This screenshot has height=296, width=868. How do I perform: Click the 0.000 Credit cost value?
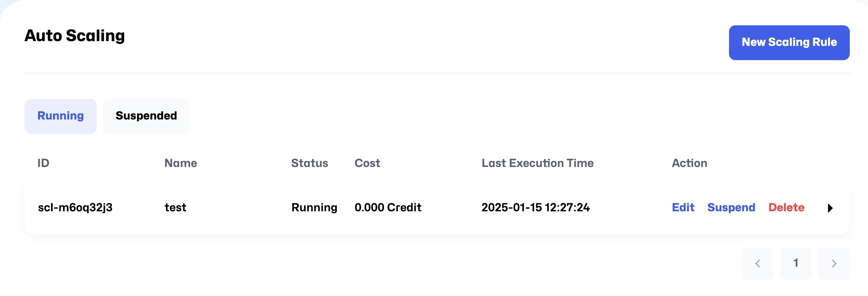388,208
